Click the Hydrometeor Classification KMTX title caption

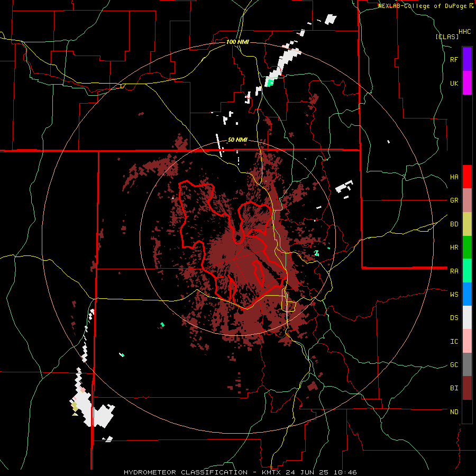(240, 472)
